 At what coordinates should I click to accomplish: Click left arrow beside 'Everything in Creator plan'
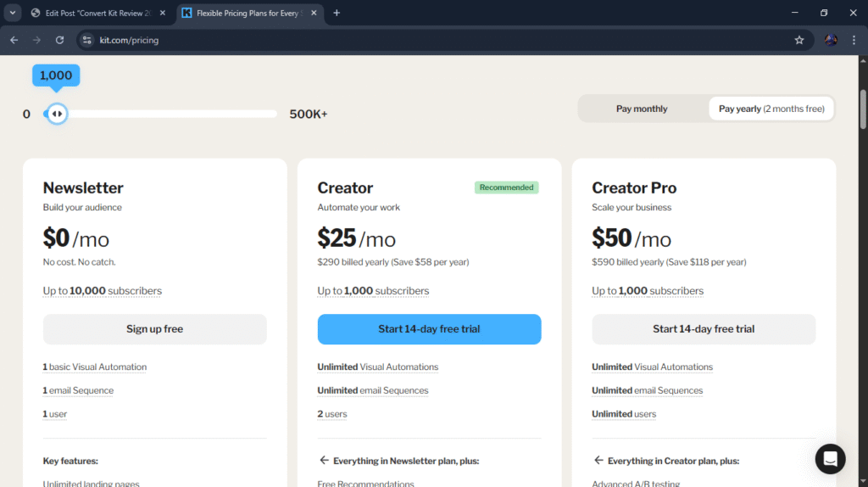click(x=598, y=460)
